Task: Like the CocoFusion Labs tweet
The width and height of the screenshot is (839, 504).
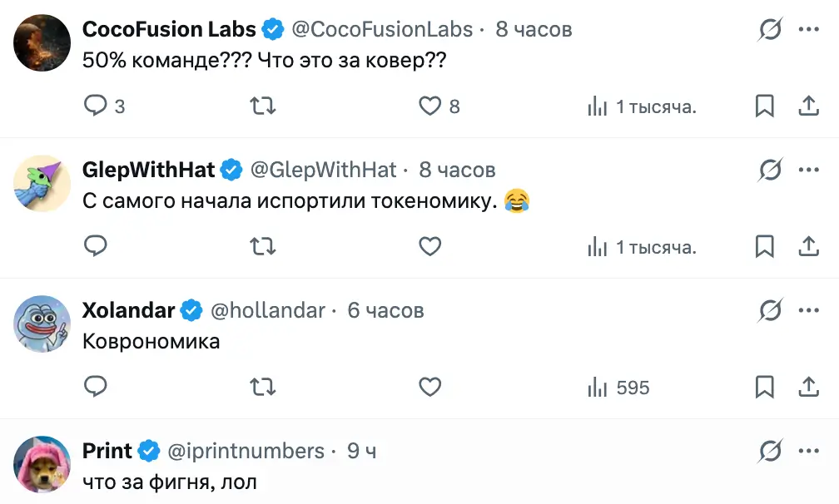Action: (429, 106)
